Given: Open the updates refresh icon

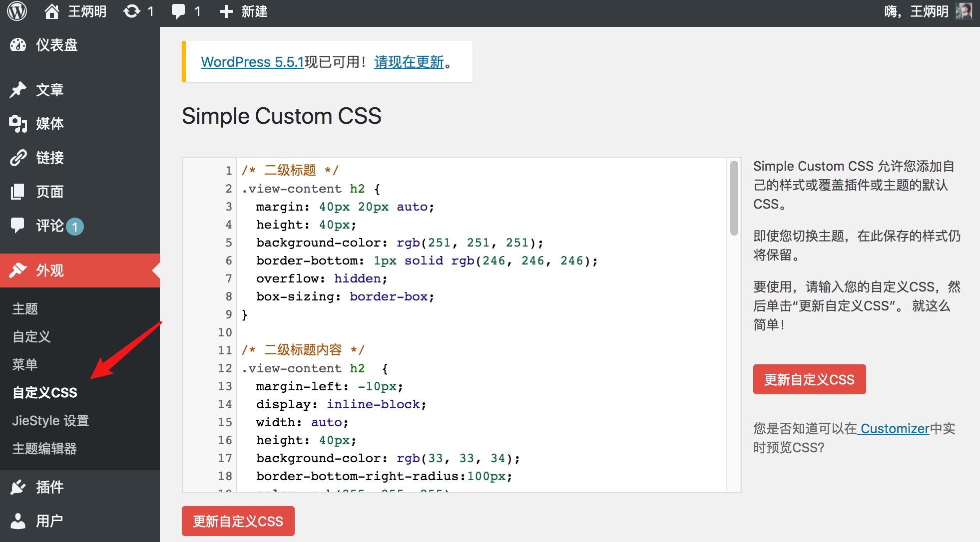Looking at the screenshot, I should pos(132,11).
